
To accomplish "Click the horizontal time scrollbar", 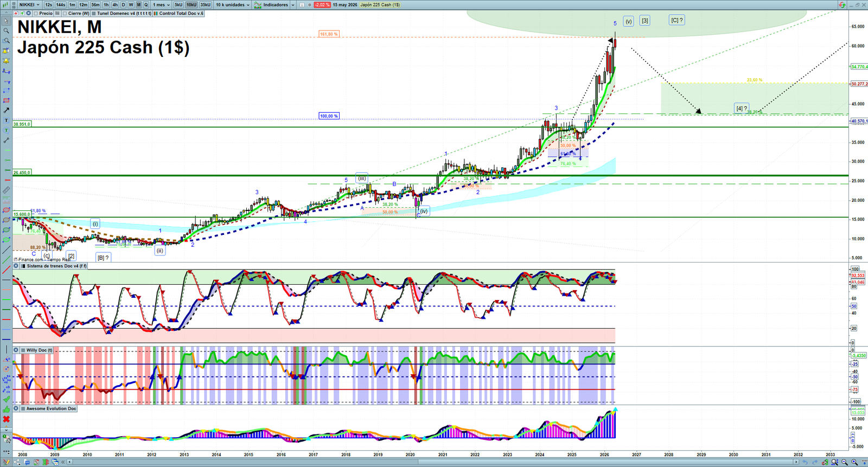I will coord(433,462).
